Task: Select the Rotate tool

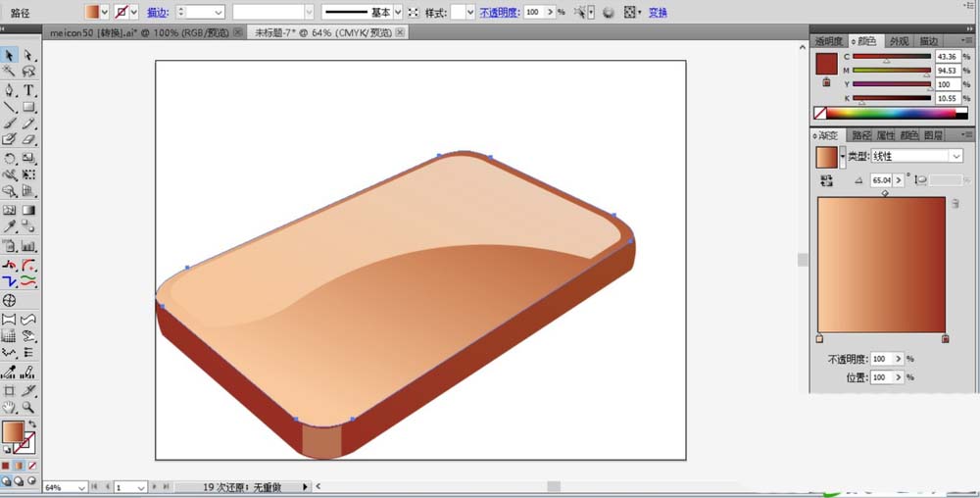Action: pyautogui.click(x=10, y=159)
